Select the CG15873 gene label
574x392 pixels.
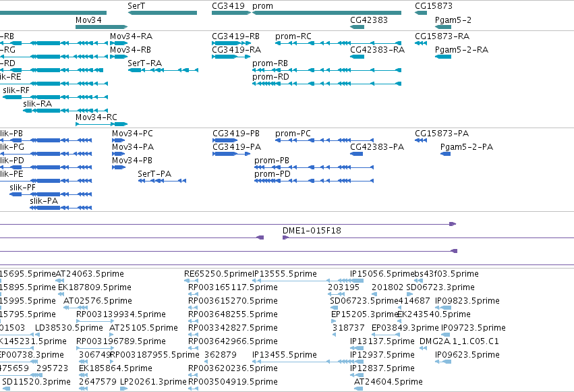[434, 6]
